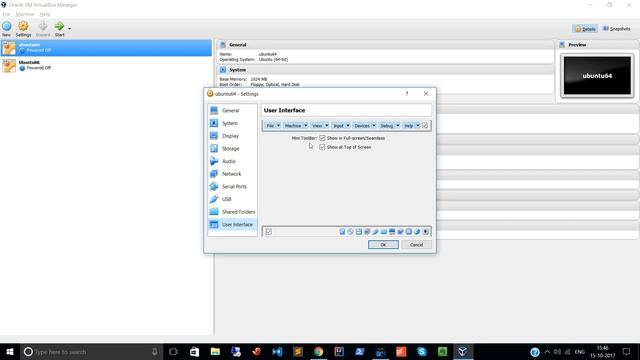Click the System section header in details
This screenshot has height=360, width=640.
coord(385,70)
